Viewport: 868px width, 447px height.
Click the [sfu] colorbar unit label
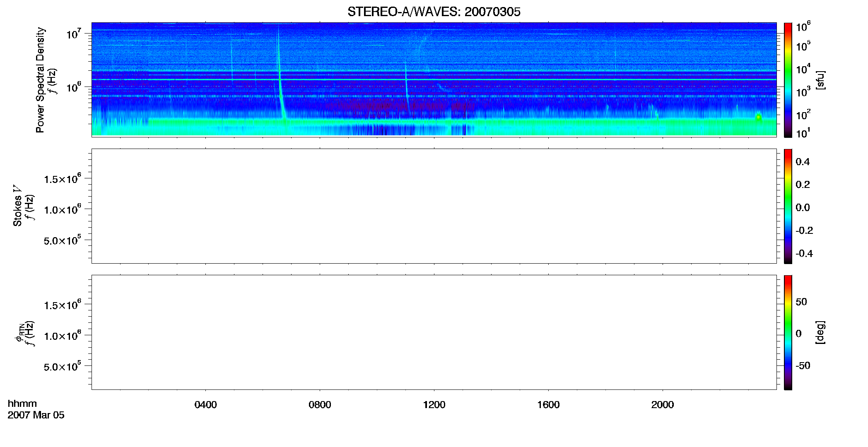pyautogui.click(x=820, y=80)
